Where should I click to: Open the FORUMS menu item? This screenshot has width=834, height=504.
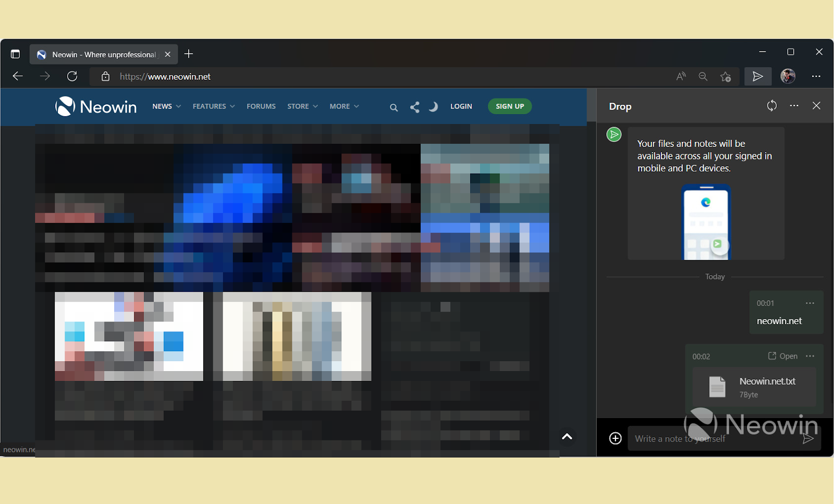pos(261,106)
